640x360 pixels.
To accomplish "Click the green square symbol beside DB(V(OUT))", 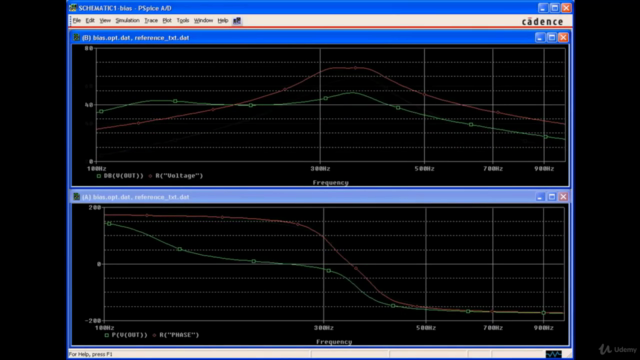I will (x=99, y=176).
